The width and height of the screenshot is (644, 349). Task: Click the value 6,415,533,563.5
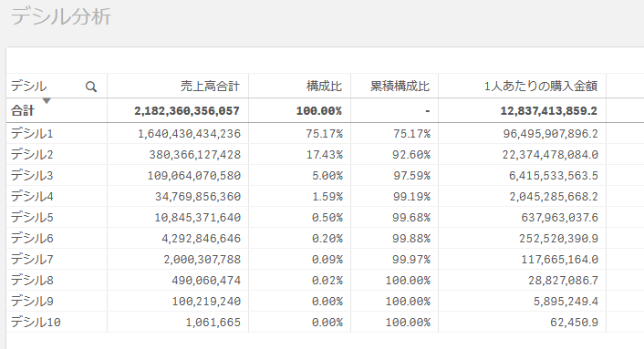click(x=554, y=176)
